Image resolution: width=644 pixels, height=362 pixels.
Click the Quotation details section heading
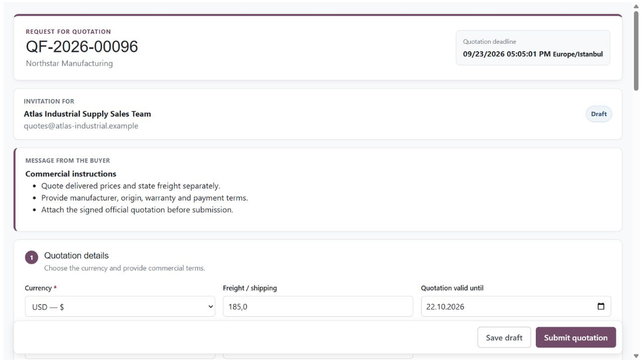76,255
